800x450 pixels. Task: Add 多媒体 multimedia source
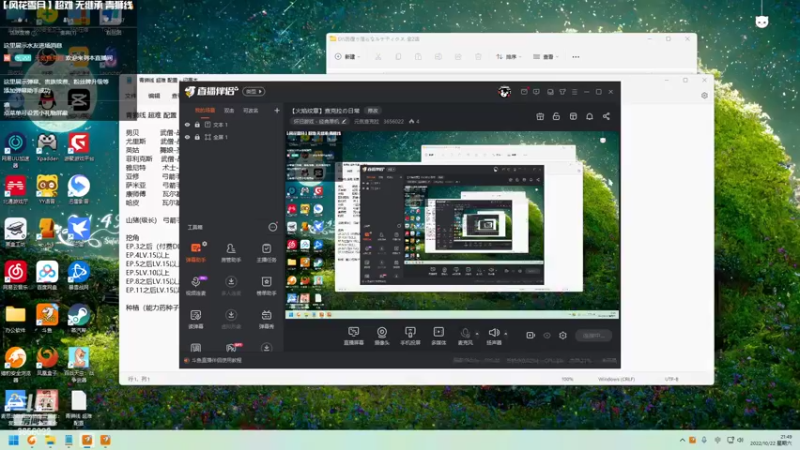(x=438, y=336)
